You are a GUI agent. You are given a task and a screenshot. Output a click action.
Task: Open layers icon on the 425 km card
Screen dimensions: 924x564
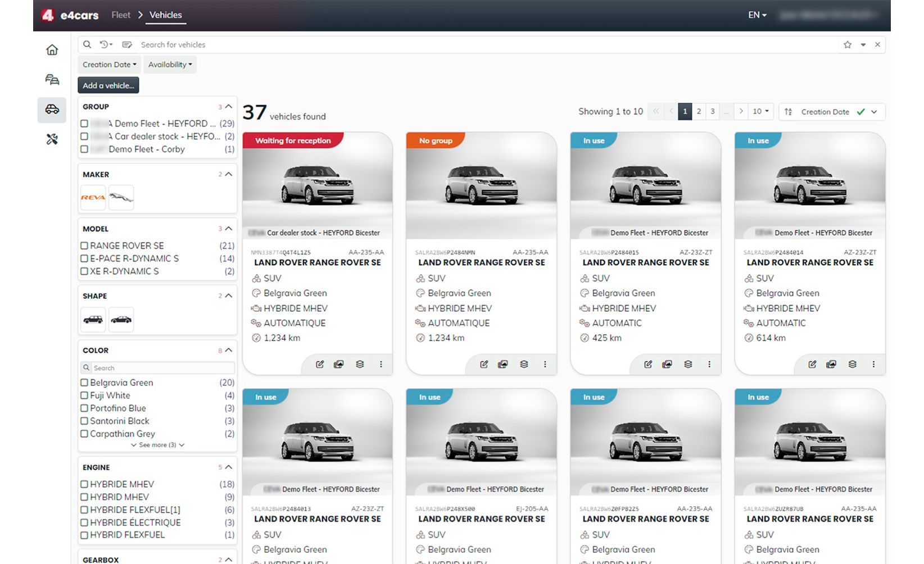(x=688, y=364)
